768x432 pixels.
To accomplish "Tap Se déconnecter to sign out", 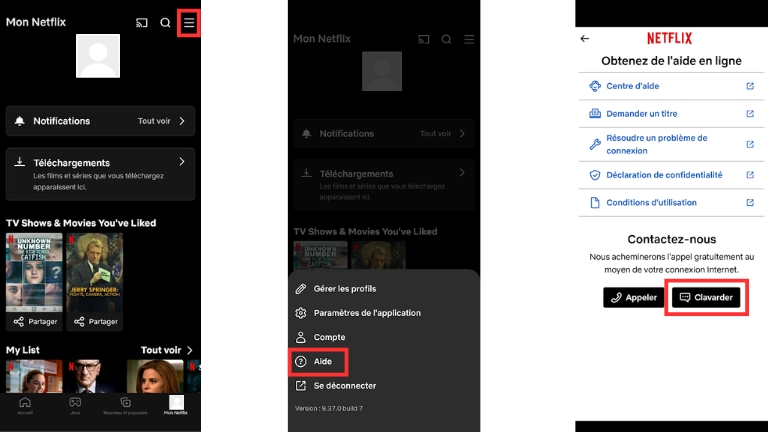I will (344, 385).
